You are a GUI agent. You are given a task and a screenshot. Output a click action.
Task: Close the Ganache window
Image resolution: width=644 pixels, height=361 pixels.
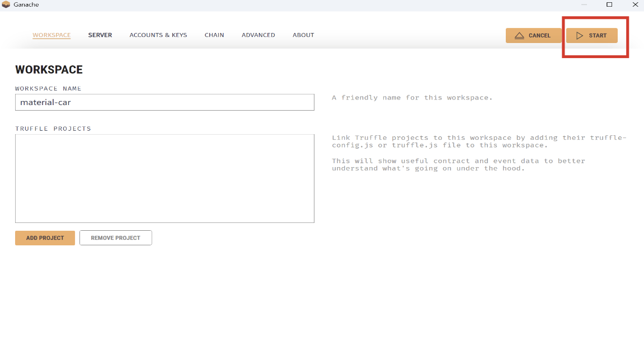pos(635,4)
